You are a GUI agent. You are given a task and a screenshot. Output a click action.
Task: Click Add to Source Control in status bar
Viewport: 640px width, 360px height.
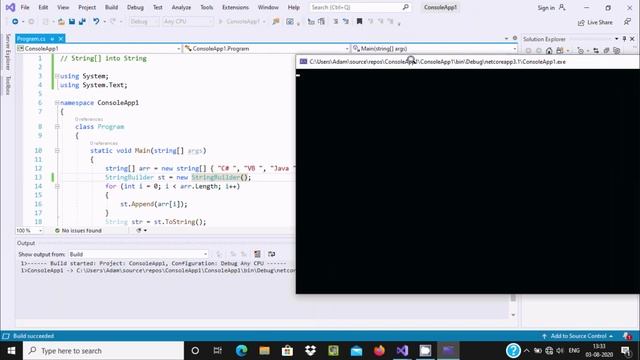[578, 336]
